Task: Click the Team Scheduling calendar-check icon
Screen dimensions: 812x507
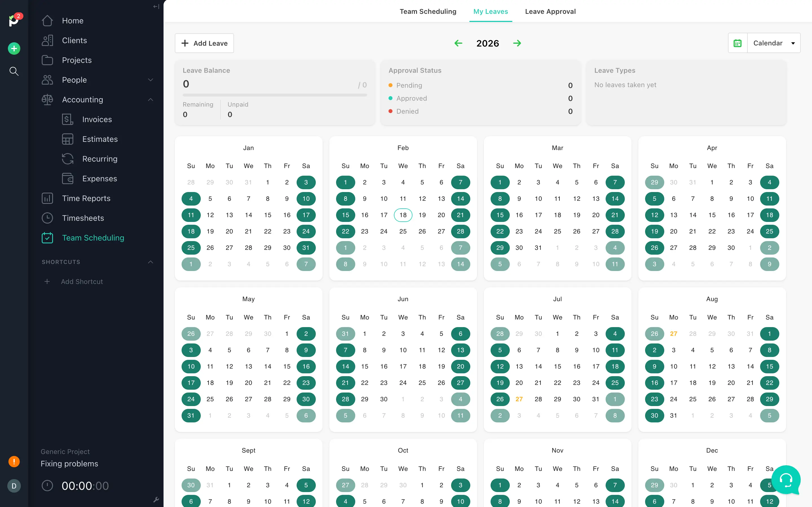Action: click(47, 238)
